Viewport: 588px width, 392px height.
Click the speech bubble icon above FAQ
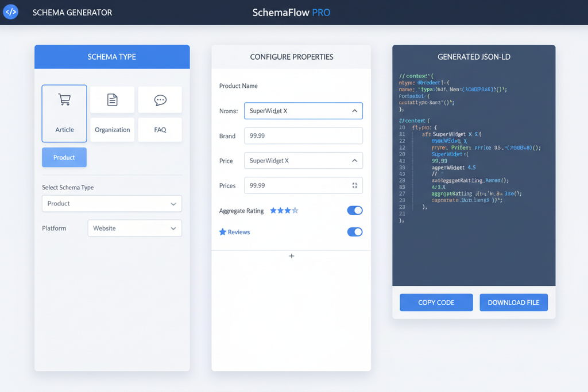coord(160,99)
